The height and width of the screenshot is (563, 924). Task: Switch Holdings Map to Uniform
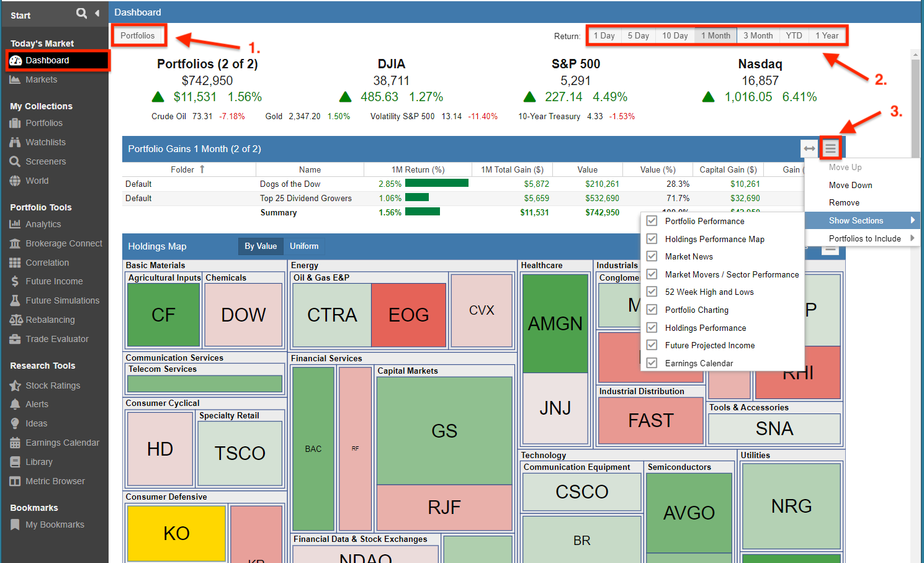[x=304, y=246]
